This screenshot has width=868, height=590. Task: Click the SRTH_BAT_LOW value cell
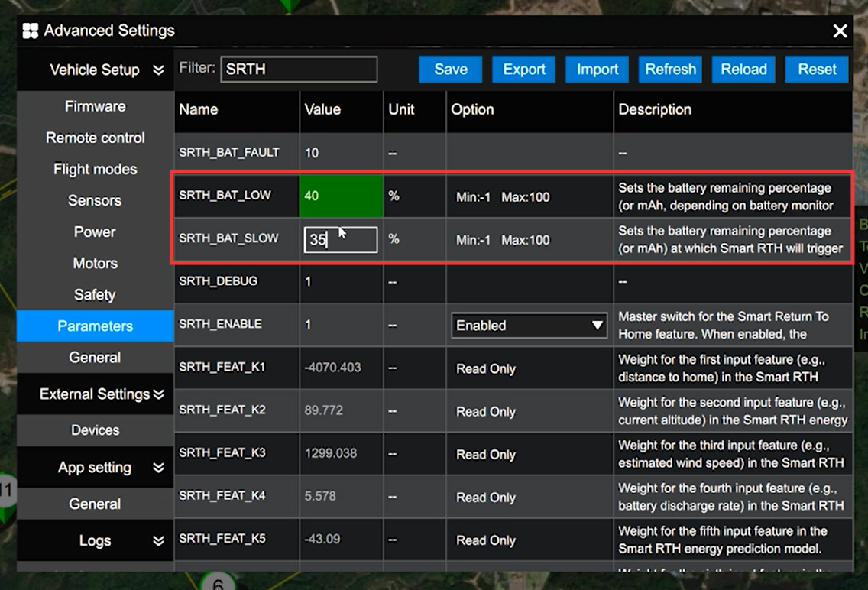click(x=340, y=196)
